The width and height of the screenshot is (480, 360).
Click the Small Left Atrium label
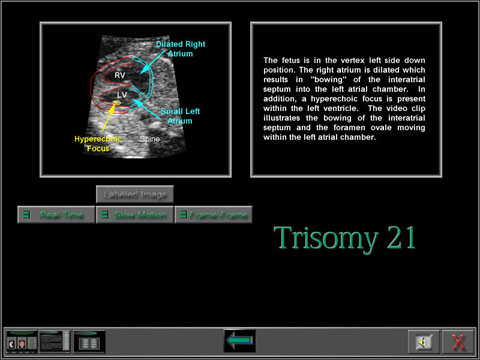(x=180, y=116)
